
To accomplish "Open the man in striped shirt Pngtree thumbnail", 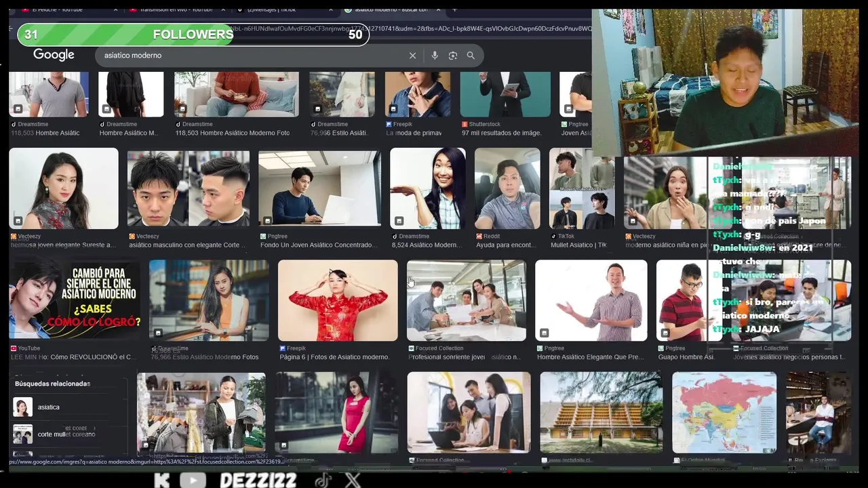I will click(591, 300).
